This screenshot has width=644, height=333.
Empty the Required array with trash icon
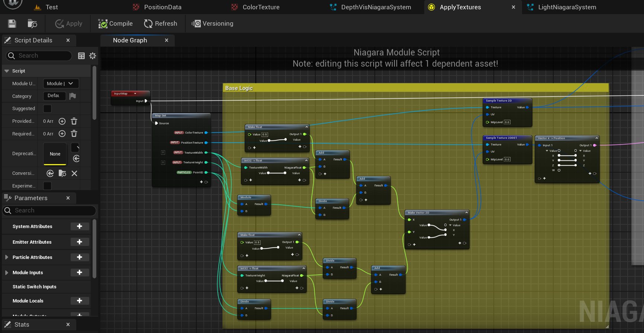74,134
